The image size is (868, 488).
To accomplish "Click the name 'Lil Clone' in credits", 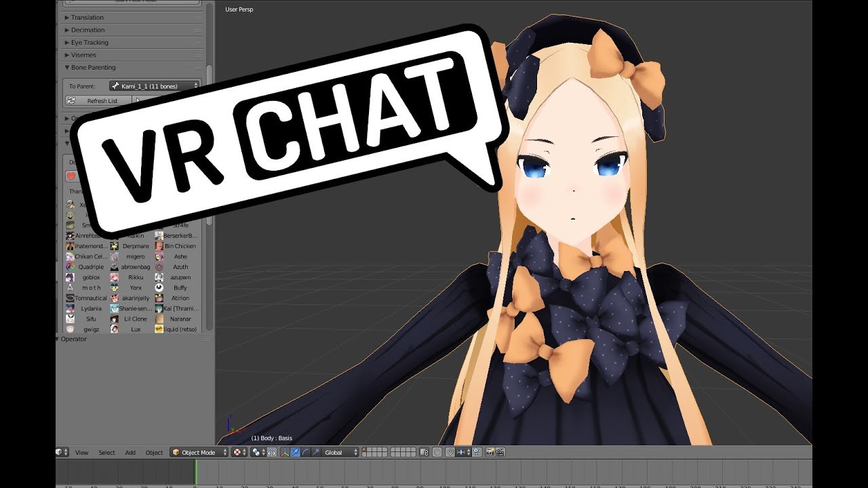I will (x=136, y=319).
